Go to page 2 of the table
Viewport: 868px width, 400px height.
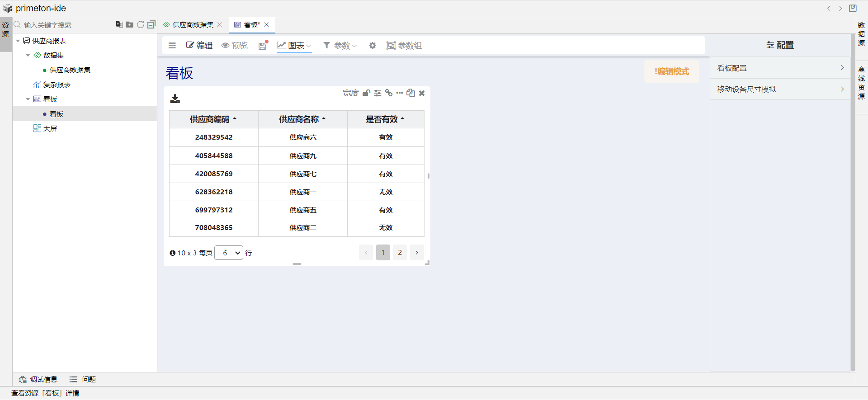(x=400, y=253)
